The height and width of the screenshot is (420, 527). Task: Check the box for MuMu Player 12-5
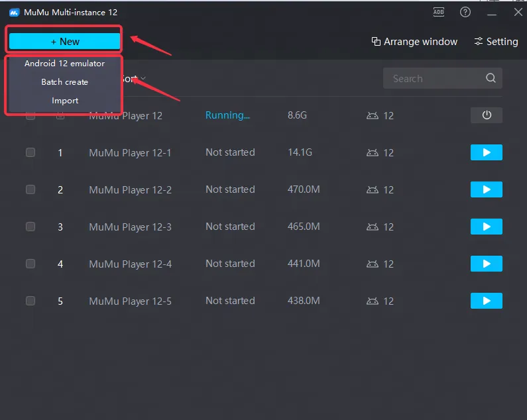click(x=30, y=301)
